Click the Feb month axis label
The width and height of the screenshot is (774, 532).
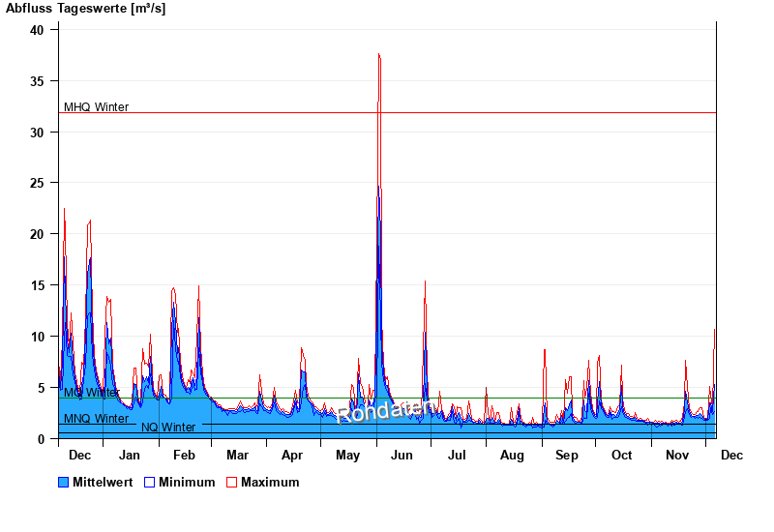pos(184,455)
